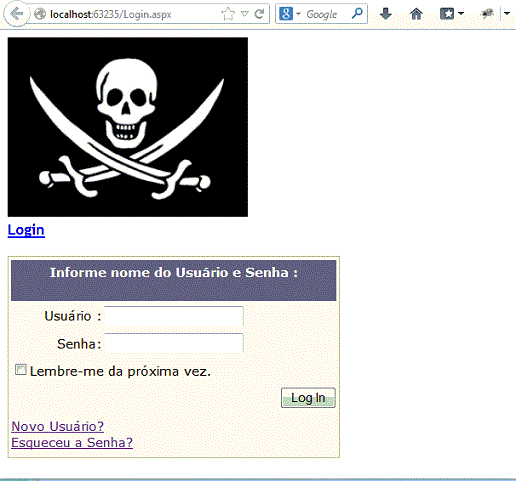Go to the home page icon
The width and height of the screenshot is (516, 482).
point(416,14)
